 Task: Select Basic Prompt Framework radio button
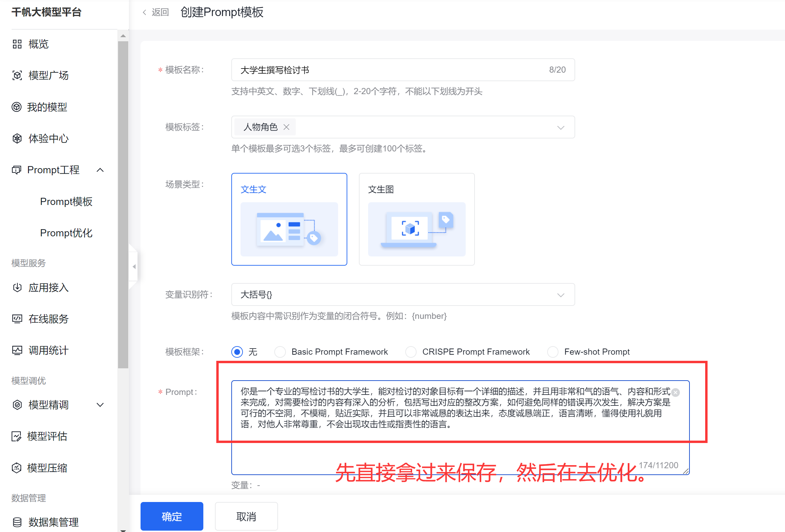(x=280, y=352)
